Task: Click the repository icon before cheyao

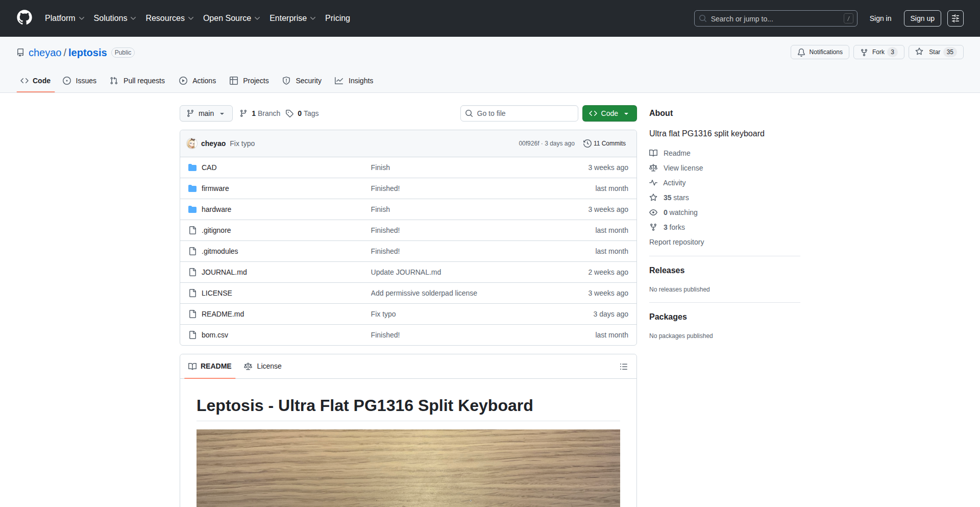Action: (20, 53)
